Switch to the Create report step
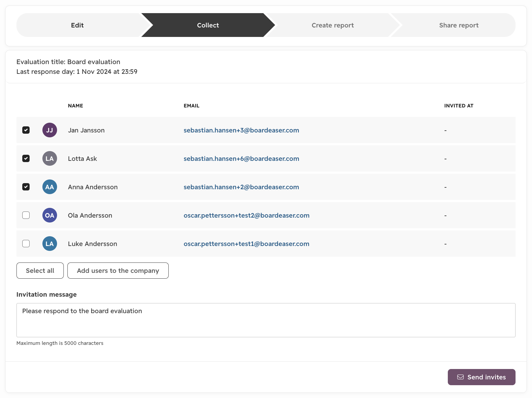The height and width of the screenshot is (398, 532). point(333,25)
